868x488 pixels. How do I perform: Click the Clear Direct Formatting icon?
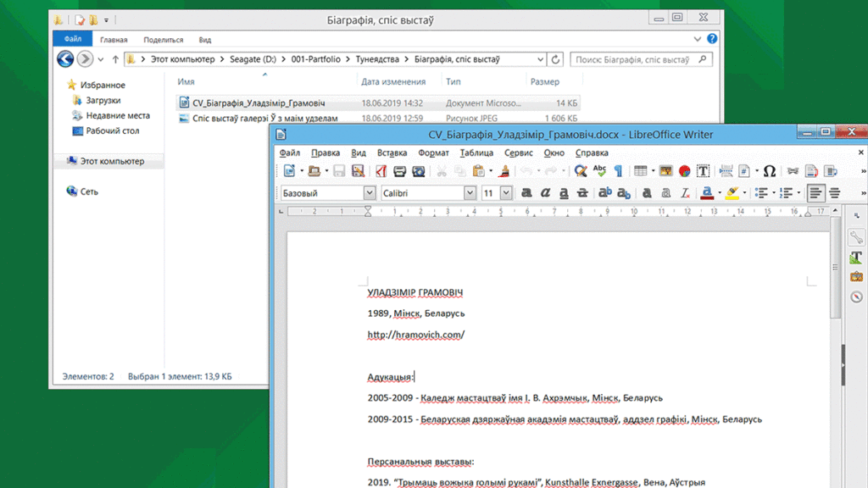point(685,192)
